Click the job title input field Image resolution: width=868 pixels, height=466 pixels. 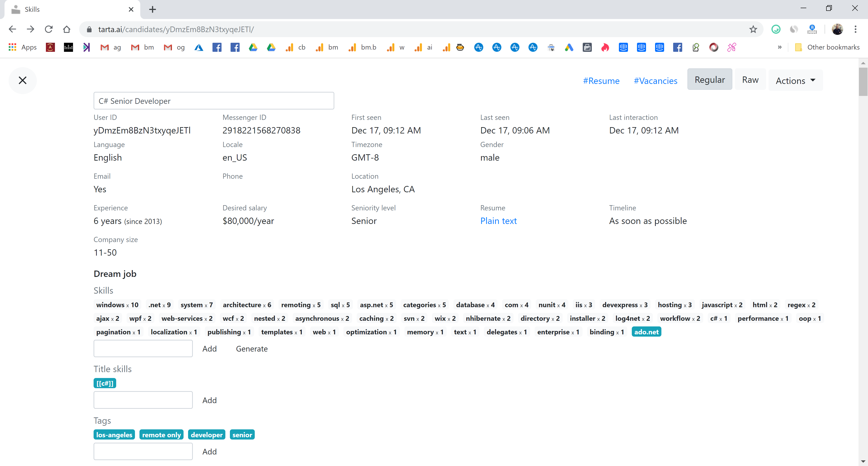pyautogui.click(x=214, y=101)
